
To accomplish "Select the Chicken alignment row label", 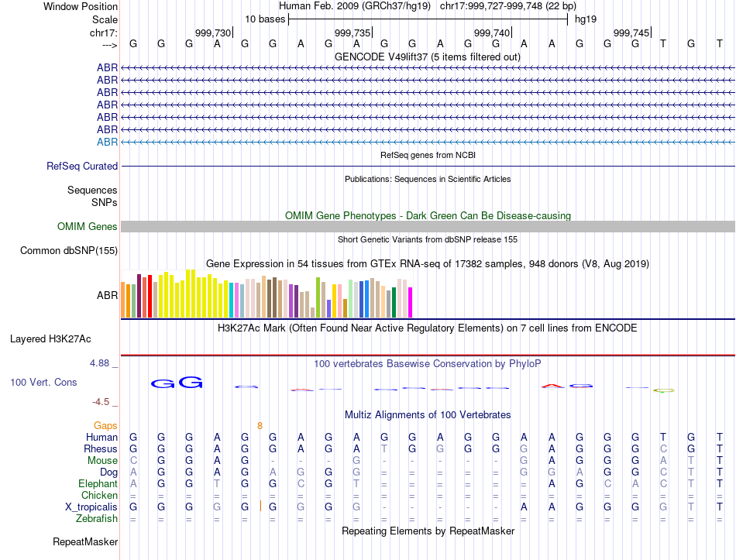I will 99,496.
